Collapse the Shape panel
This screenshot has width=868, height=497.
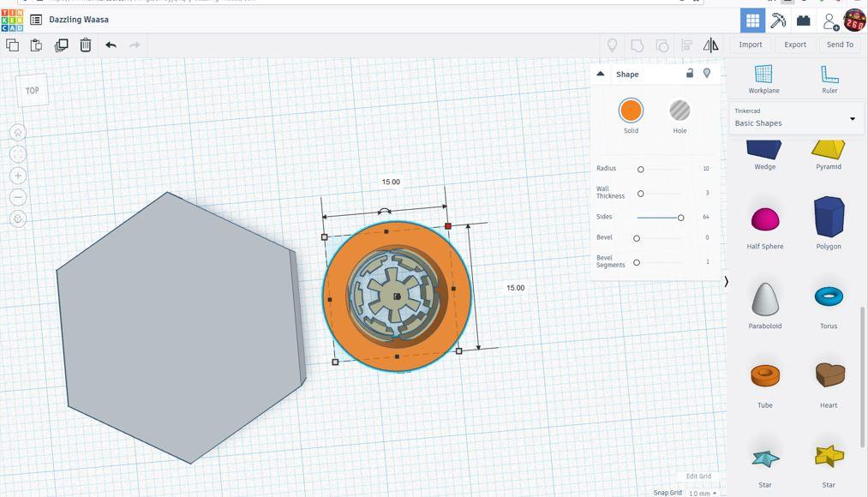(600, 74)
